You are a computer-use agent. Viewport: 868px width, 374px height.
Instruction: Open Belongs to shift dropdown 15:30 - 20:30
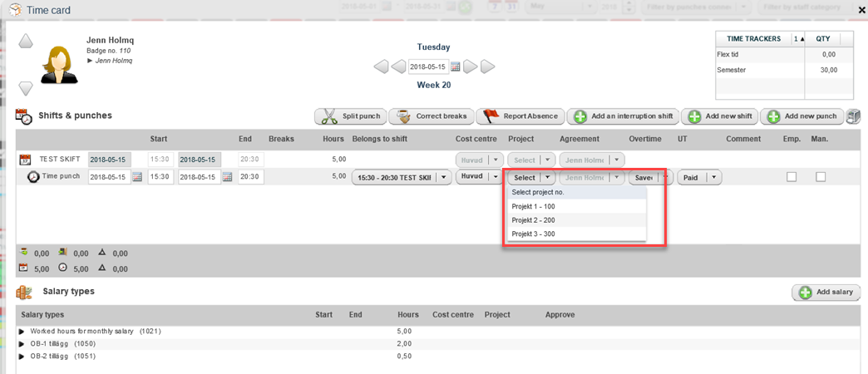point(402,178)
